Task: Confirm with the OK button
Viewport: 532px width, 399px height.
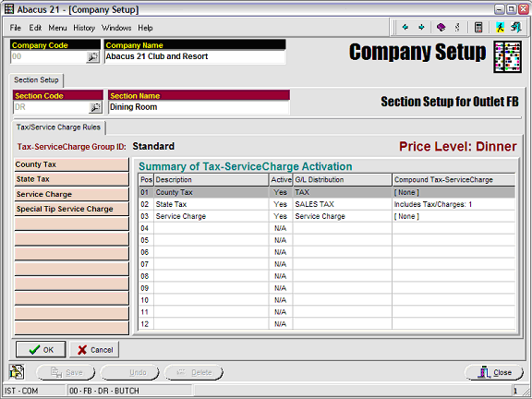Action: (x=41, y=349)
